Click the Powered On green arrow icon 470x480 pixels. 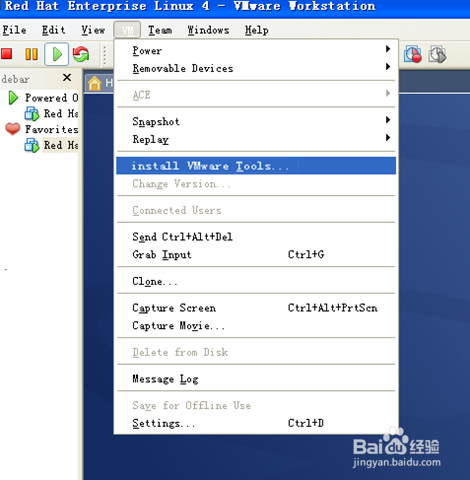coord(13,98)
